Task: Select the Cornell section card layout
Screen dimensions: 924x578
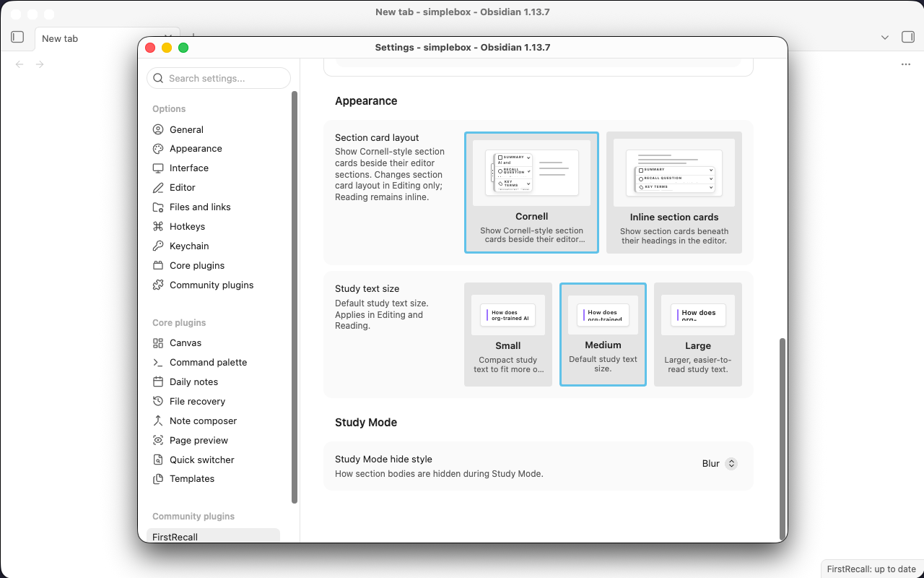Action: (531, 192)
